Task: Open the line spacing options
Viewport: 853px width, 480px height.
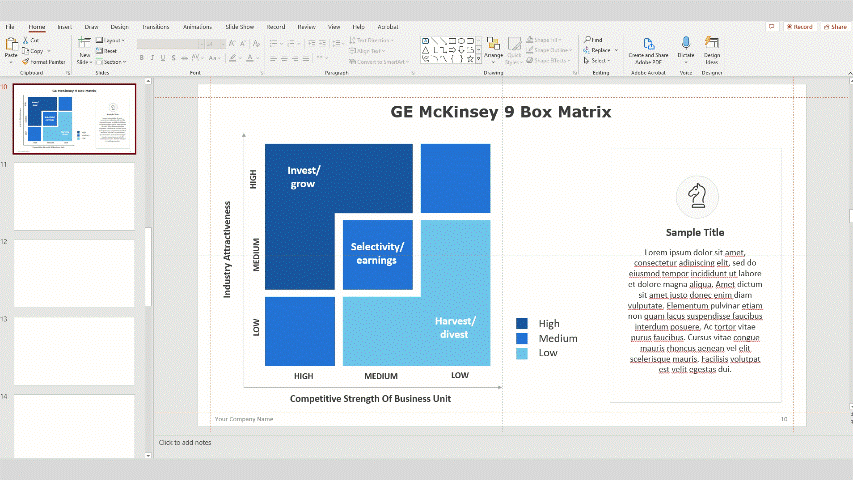Action: tap(337, 44)
